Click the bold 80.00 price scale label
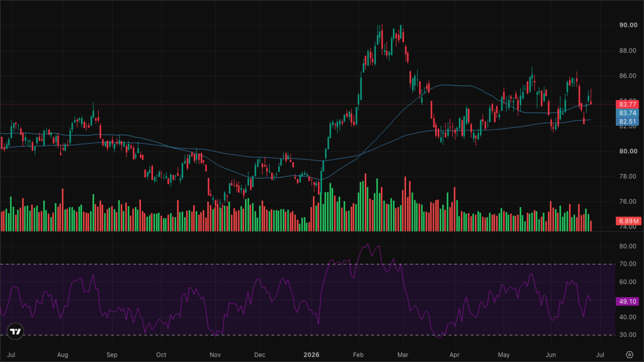 pyautogui.click(x=628, y=151)
